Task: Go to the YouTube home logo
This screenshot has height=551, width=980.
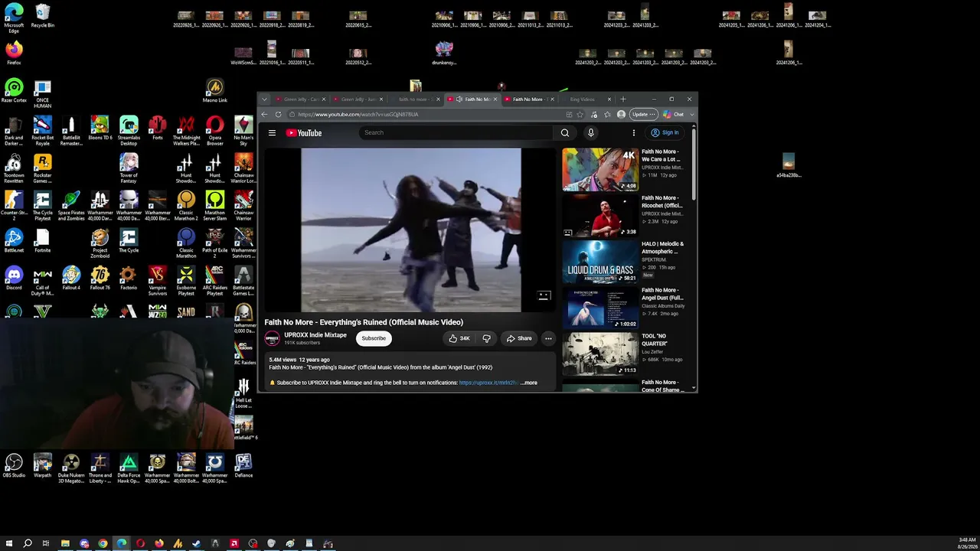Action: 304,132
